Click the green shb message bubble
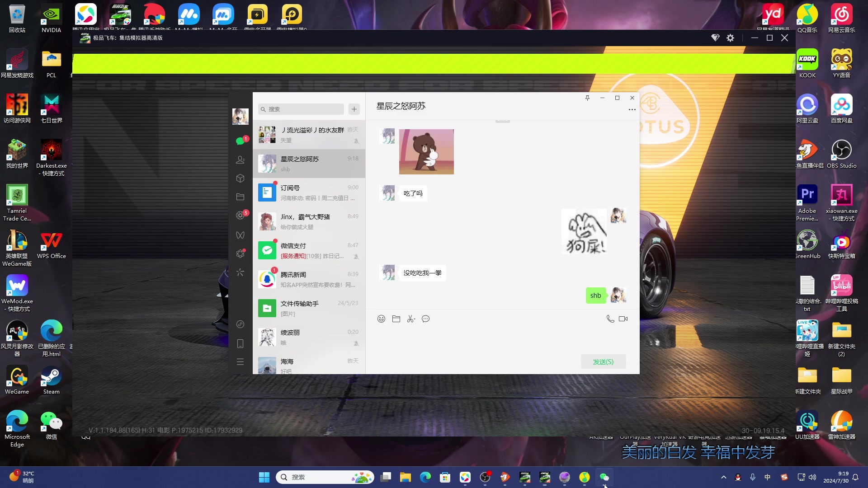Screen dimensions: 868x488 pyautogui.click(x=595, y=296)
